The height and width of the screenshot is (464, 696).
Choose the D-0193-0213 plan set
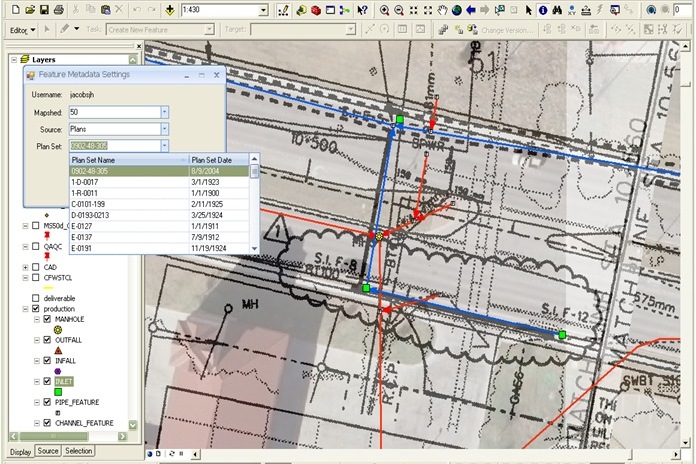[159, 215]
